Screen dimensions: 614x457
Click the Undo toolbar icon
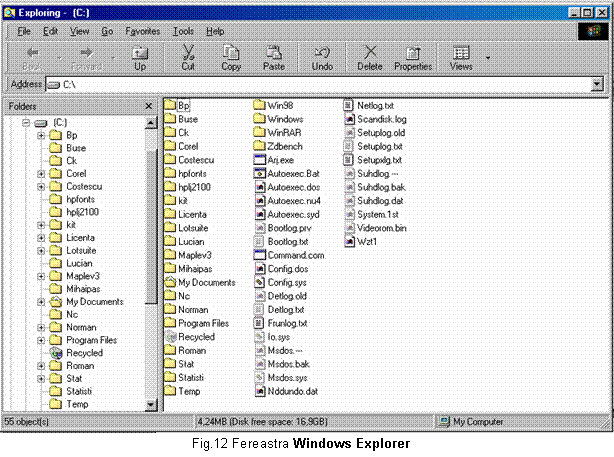click(x=322, y=57)
